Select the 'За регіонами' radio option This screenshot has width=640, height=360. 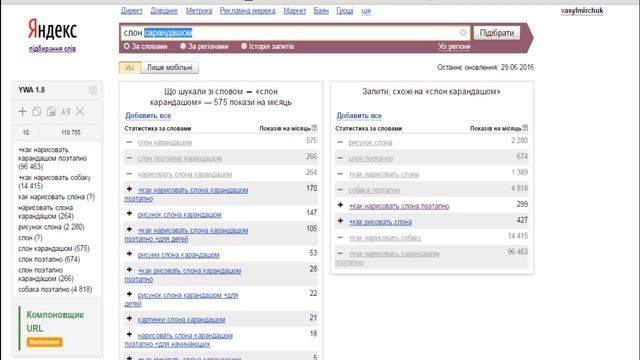point(183,46)
